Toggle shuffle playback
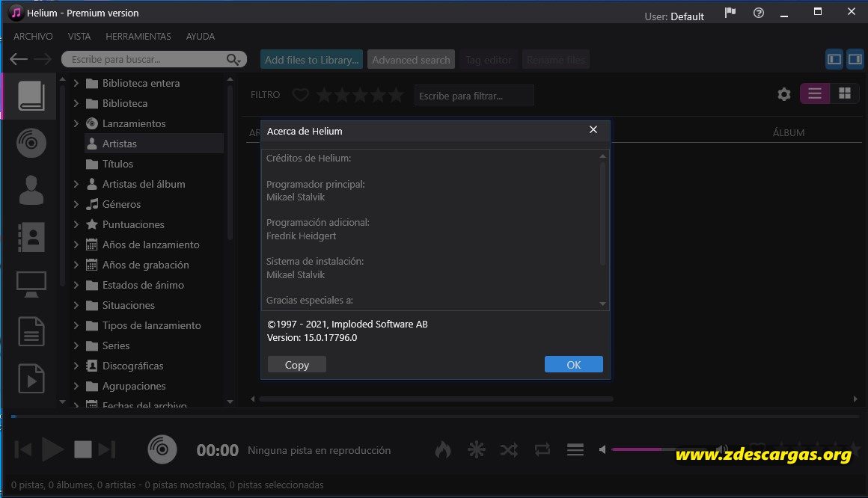 pos(510,450)
